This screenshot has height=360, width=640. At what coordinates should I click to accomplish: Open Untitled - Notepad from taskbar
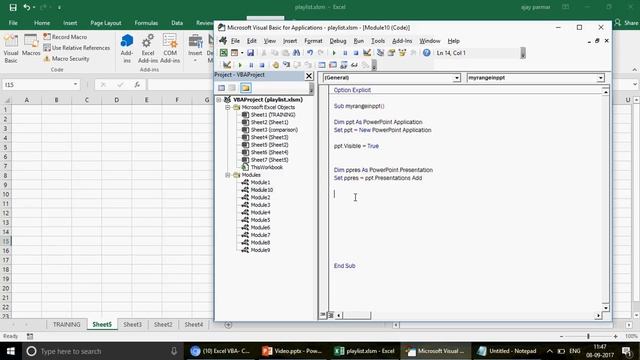pos(507,351)
